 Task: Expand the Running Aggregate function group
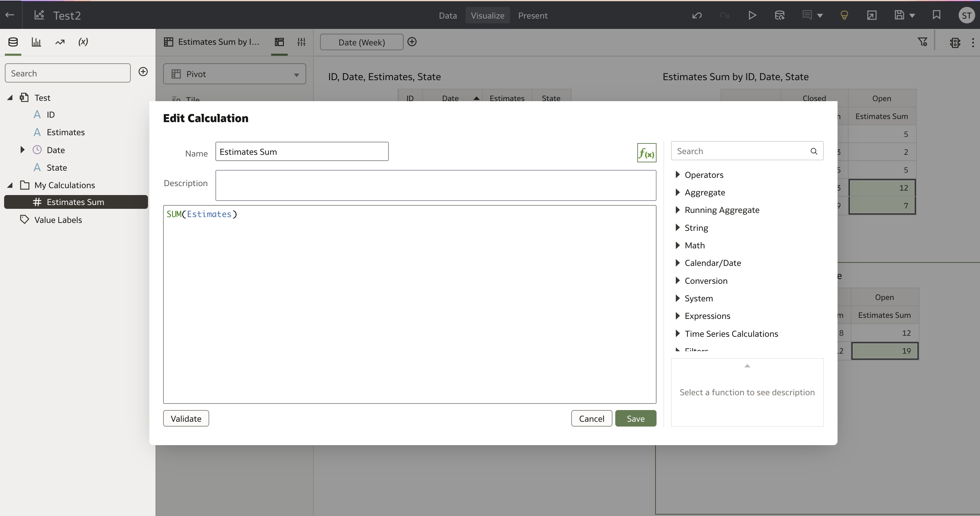(678, 210)
